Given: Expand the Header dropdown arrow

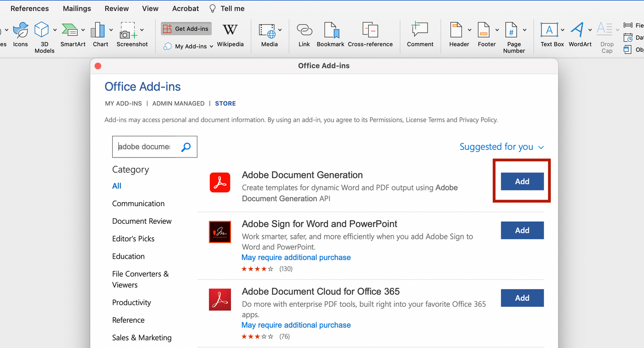Looking at the screenshot, I should click(469, 30).
